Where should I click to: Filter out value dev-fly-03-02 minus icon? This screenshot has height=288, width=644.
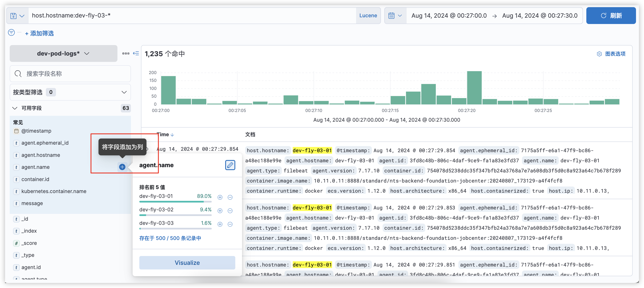coord(230,211)
